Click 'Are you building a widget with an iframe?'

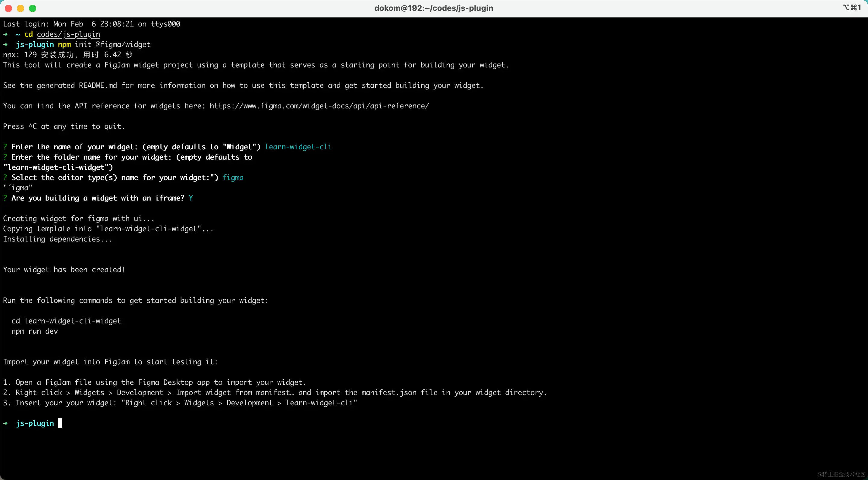(98, 198)
